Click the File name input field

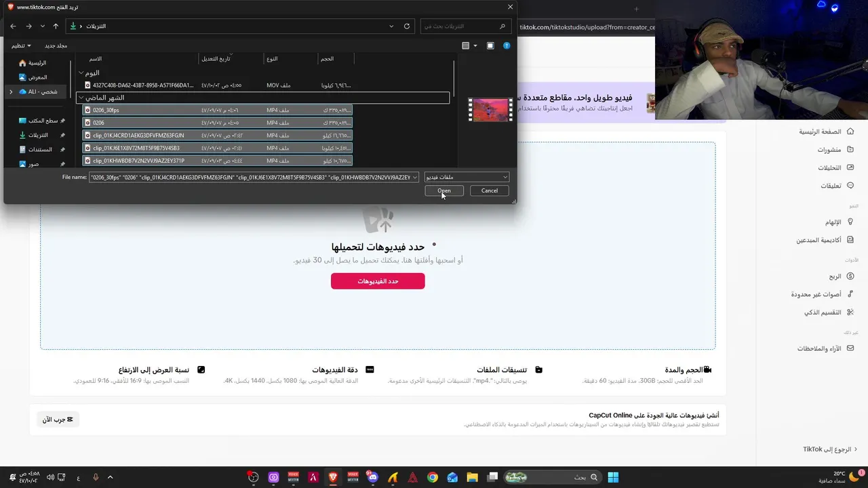pyautogui.click(x=250, y=177)
